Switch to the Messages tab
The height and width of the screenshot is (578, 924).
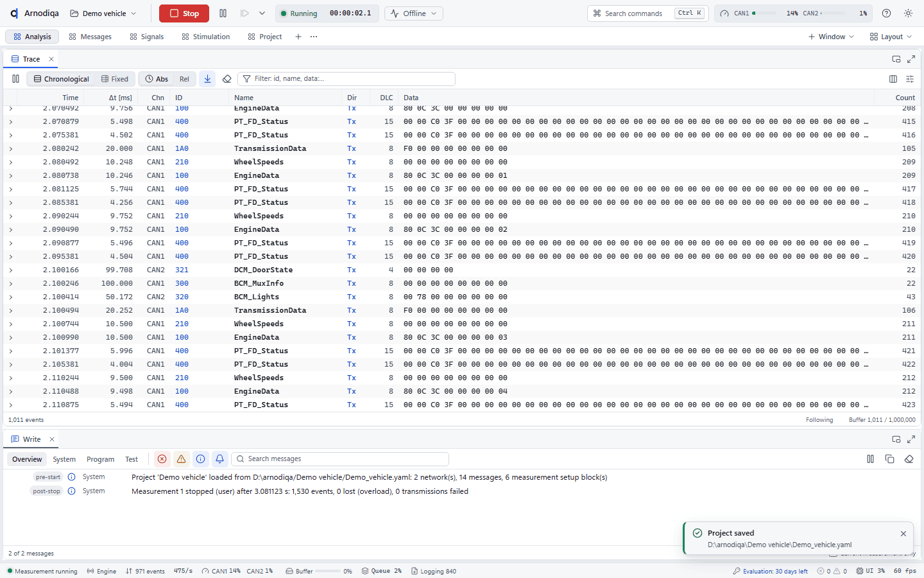coord(90,37)
